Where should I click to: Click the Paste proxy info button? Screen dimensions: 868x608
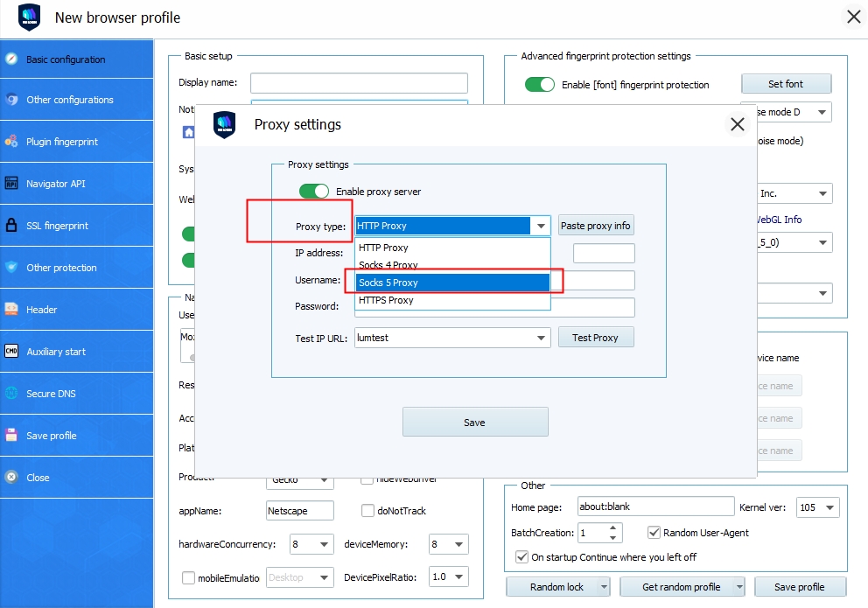pos(595,226)
